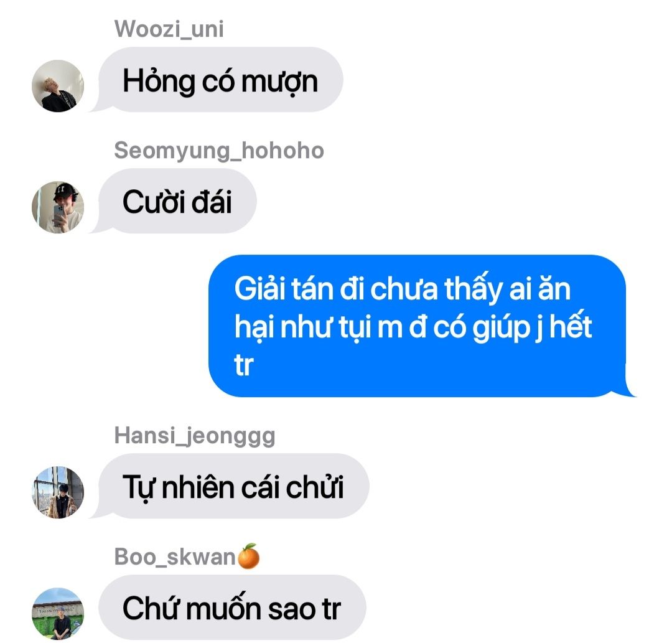
Task: Tap the "Hỏng có mượn" message bubble
Action: pyautogui.click(x=221, y=80)
